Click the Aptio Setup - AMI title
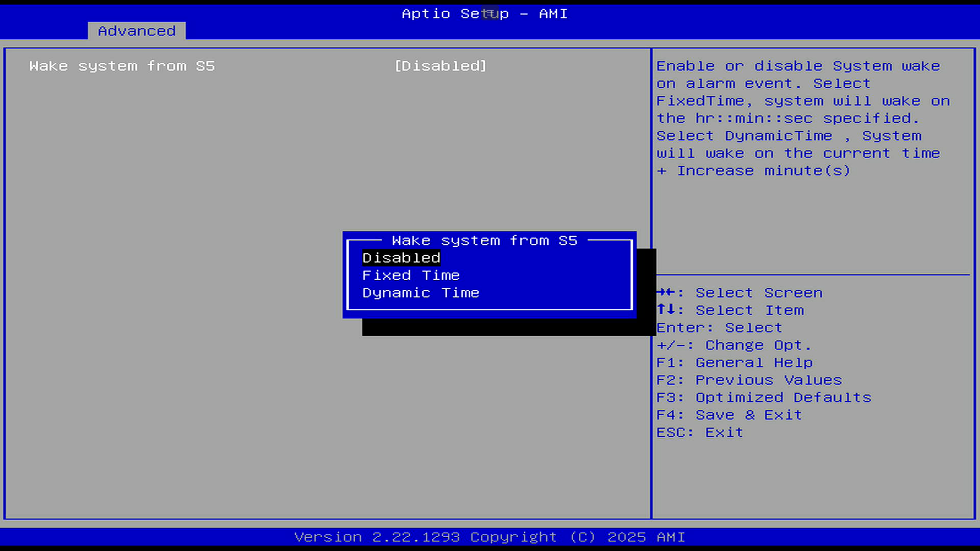 [x=484, y=14]
